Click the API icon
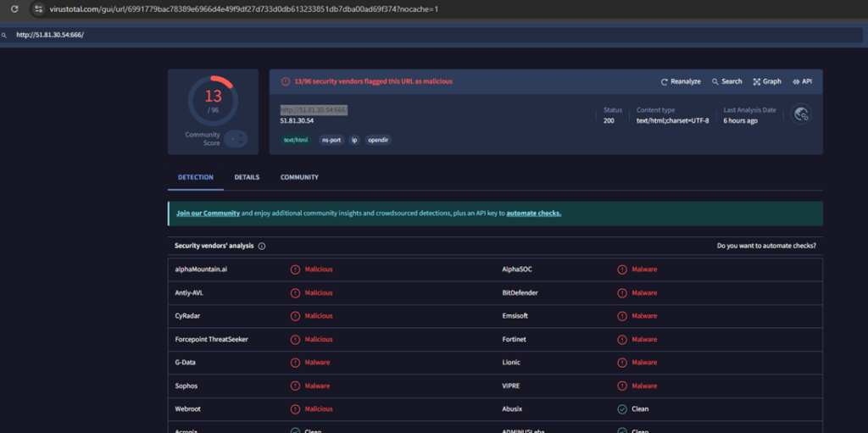 (796, 81)
